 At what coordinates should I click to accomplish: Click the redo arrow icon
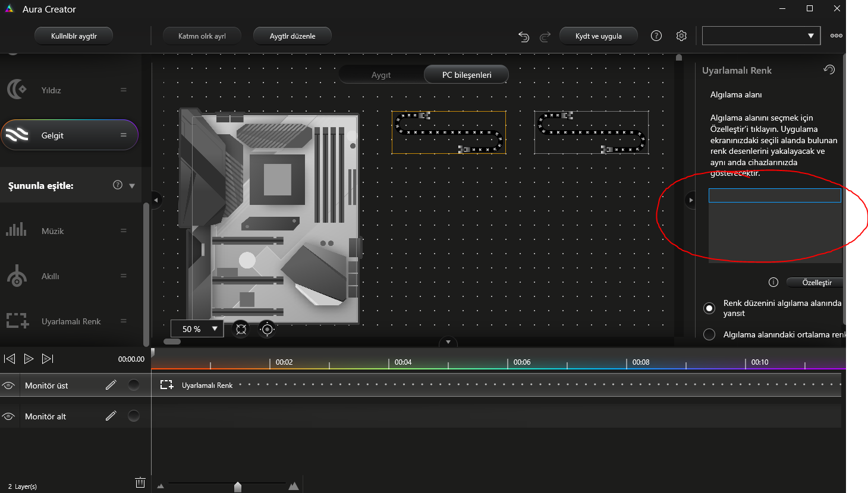545,37
